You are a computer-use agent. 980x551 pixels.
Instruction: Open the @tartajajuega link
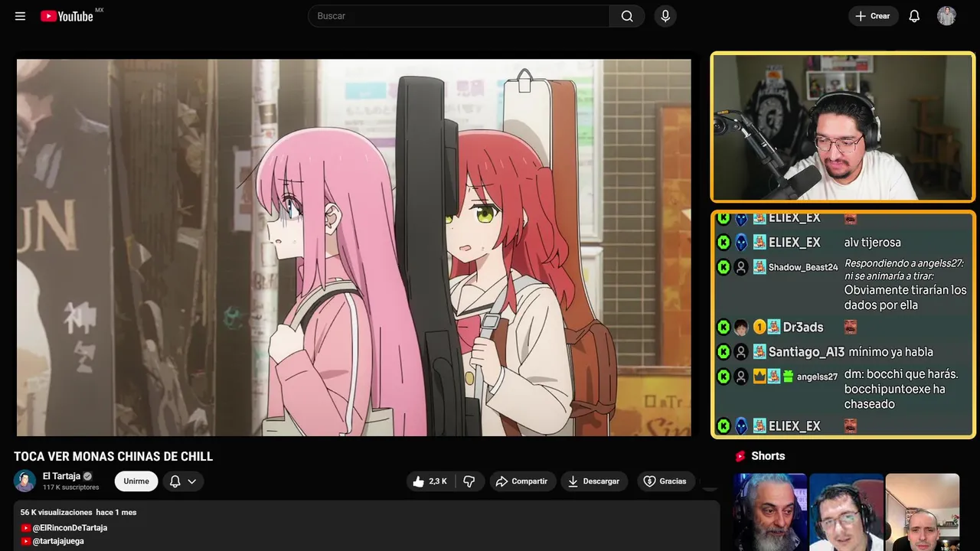[x=58, y=541]
